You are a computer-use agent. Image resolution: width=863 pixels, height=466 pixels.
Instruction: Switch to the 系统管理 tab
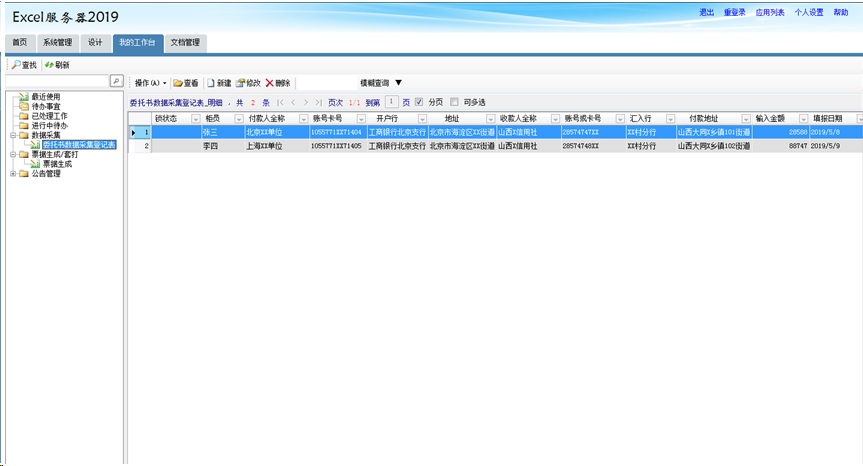57,43
